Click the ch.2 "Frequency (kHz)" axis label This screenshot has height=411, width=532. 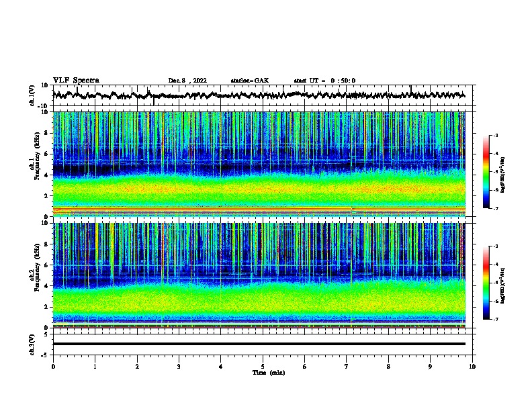click(37, 267)
